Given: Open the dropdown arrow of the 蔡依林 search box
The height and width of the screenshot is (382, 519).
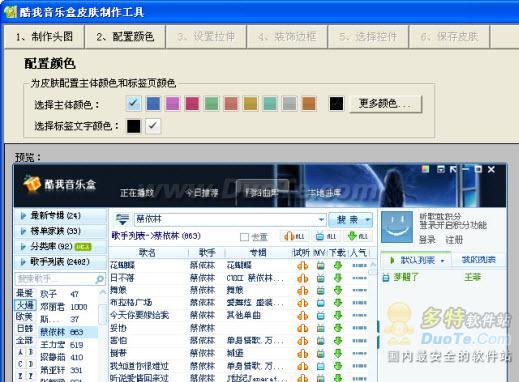Looking at the screenshot, I should (321, 219).
